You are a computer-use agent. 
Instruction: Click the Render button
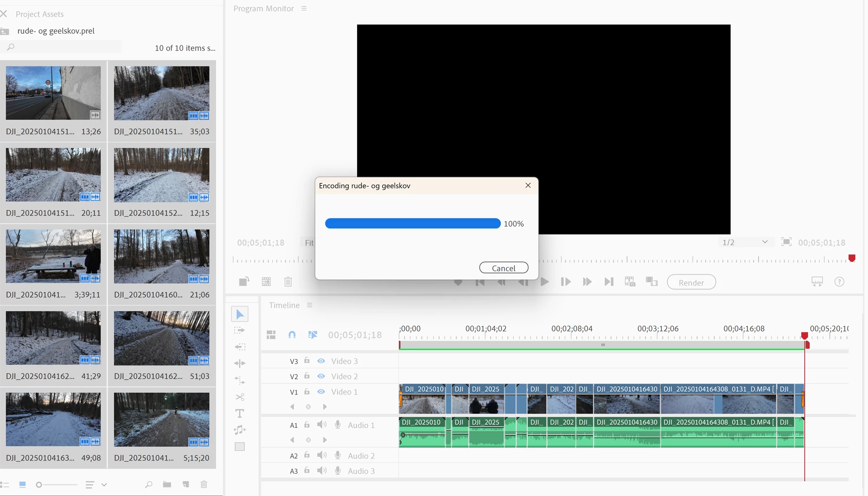tap(691, 282)
